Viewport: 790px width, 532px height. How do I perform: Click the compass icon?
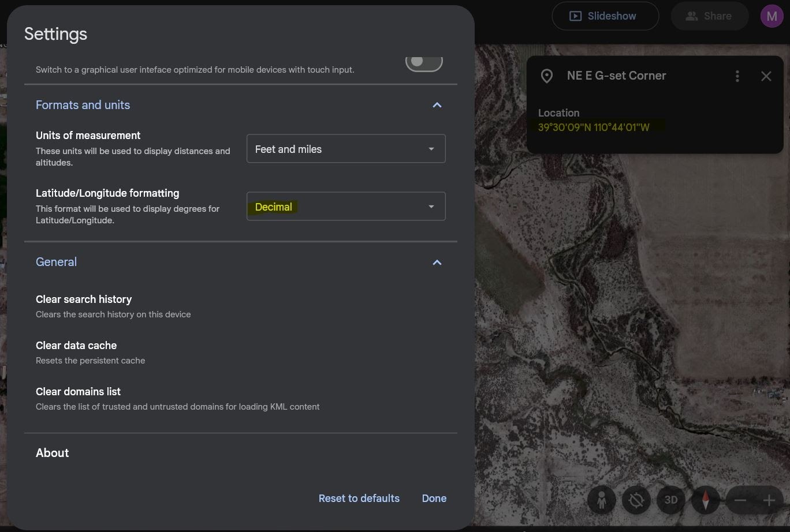[x=705, y=500]
